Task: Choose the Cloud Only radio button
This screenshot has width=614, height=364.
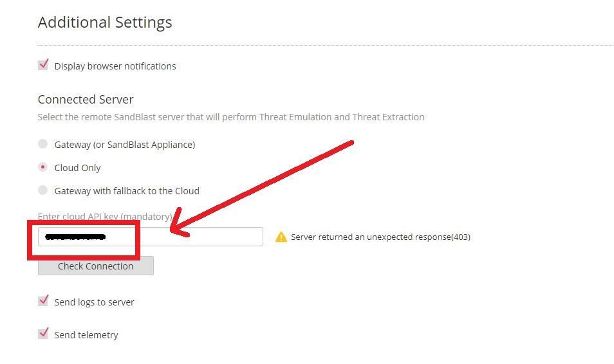Action: tap(42, 167)
